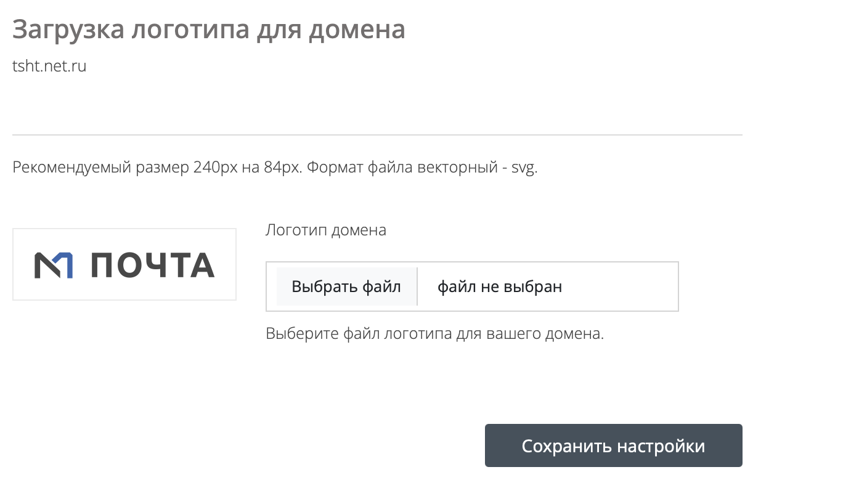The width and height of the screenshot is (859, 504).
Task: Click the ПОЧТА wordmark in logo preview
Action: [152, 266]
